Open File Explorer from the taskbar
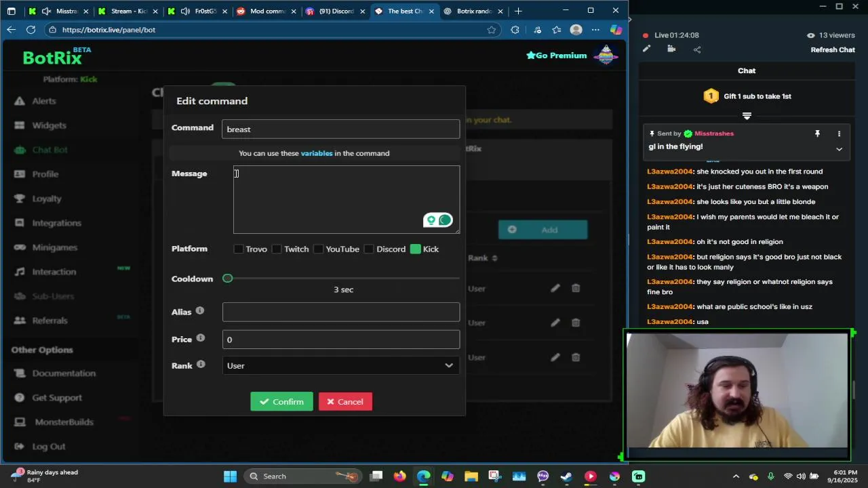 tap(471, 476)
